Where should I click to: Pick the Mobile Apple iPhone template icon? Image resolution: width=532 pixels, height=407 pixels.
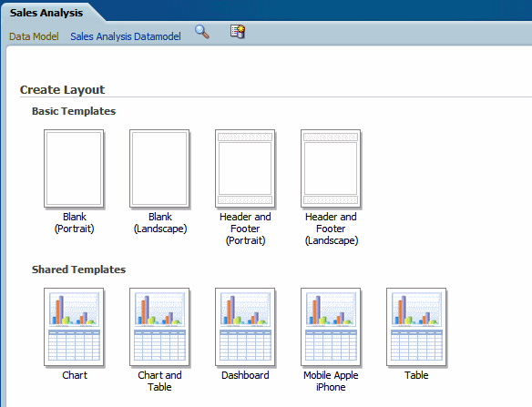[331, 327]
